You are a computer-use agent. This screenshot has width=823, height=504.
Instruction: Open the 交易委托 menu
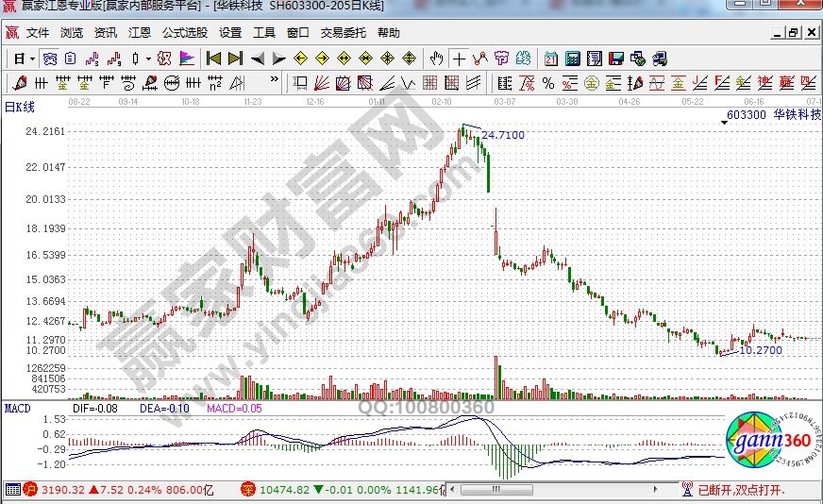click(x=344, y=32)
